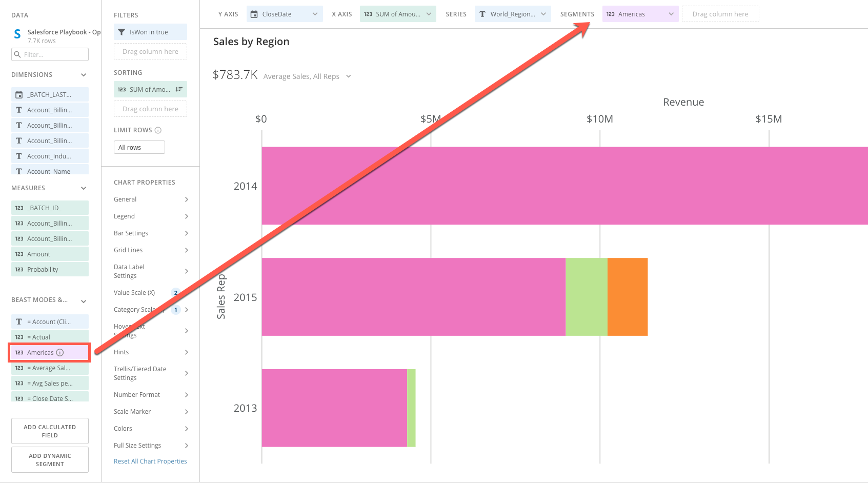Click the Salesforce dataset icon
The height and width of the screenshot is (483, 868).
(17, 34)
